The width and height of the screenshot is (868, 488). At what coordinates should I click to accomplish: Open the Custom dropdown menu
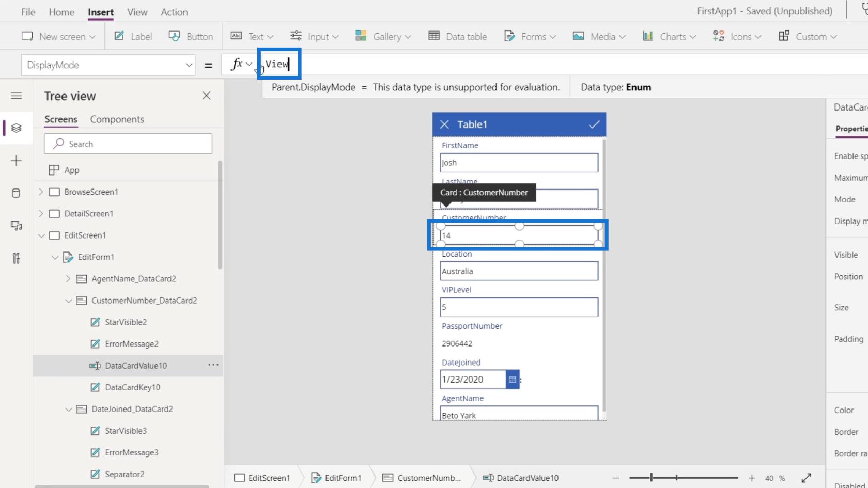[x=808, y=36]
